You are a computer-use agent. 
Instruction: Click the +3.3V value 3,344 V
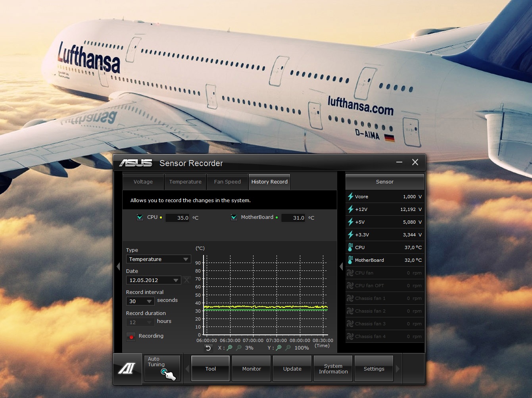pyautogui.click(x=412, y=235)
